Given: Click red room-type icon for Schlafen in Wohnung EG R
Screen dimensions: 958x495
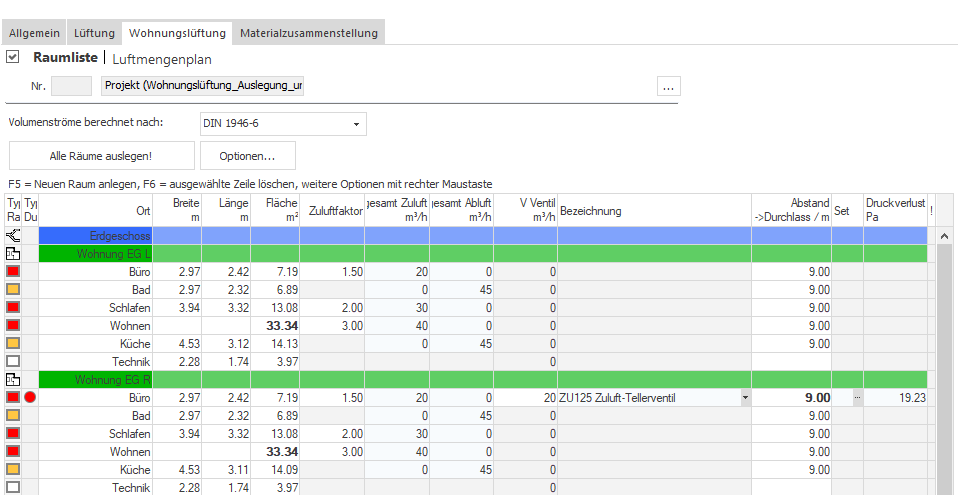Looking at the screenshot, I should coord(12,433).
